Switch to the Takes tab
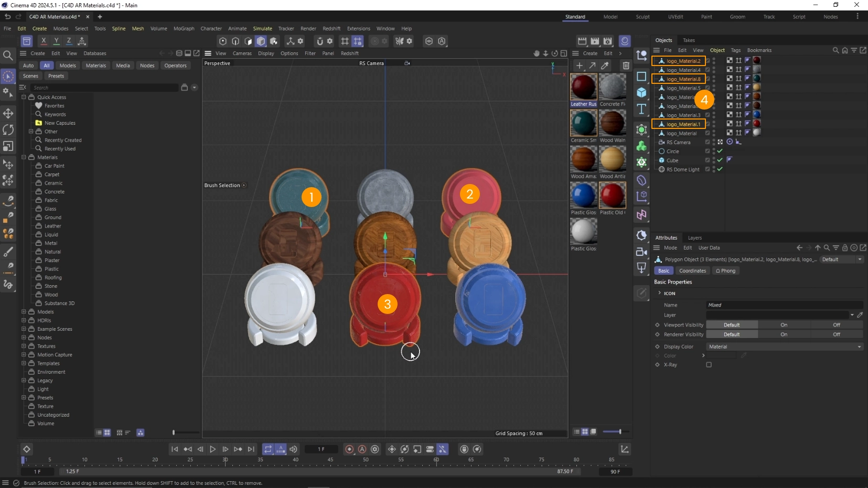Screen dimensions: 868x488 (x=689, y=40)
